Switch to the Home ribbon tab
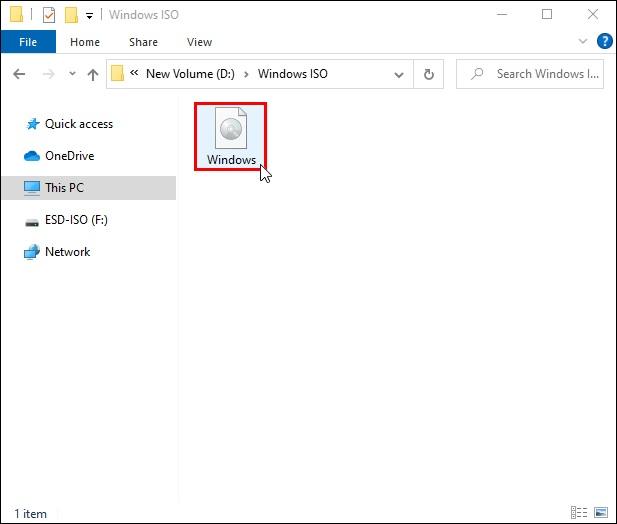This screenshot has width=617, height=524. click(x=85, y=42)
